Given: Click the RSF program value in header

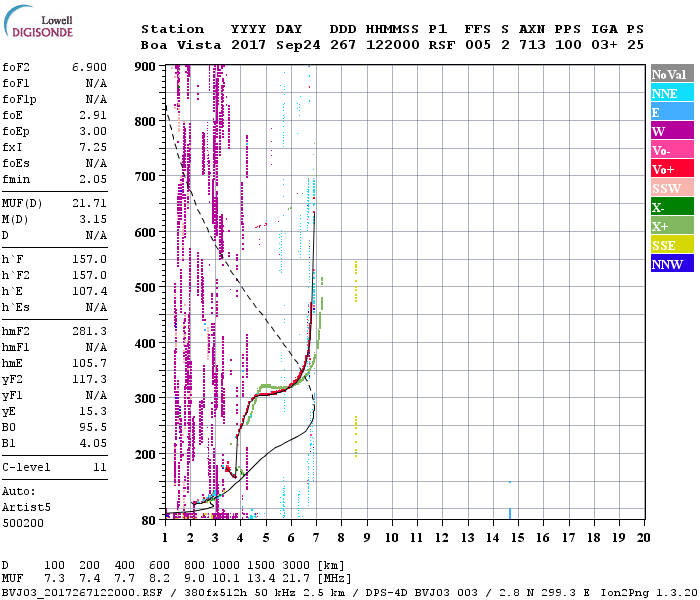Looking at the screenshot, I should click(442, 45).
